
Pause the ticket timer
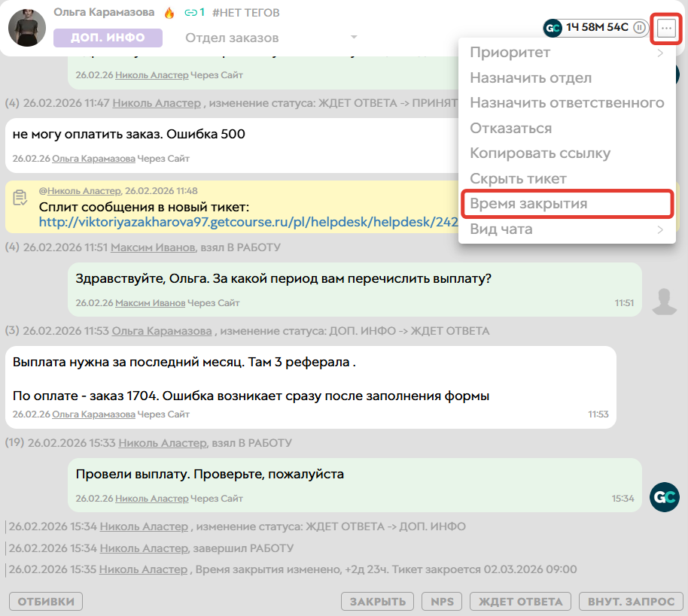(639, 28)
